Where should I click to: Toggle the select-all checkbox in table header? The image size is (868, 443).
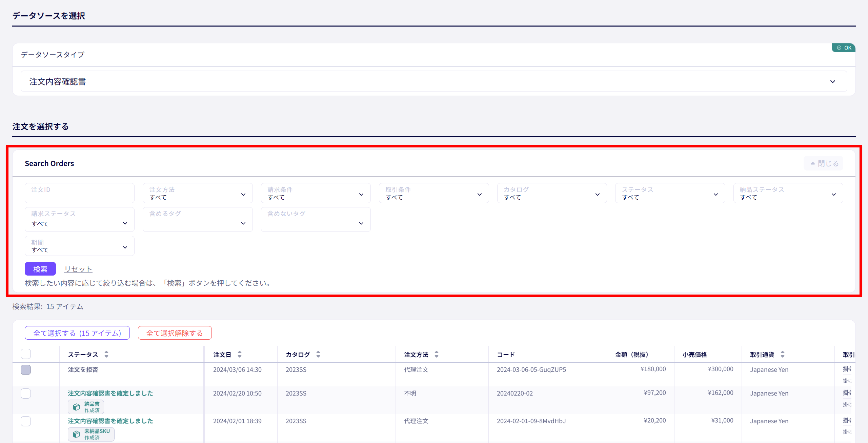pos(26,354)
